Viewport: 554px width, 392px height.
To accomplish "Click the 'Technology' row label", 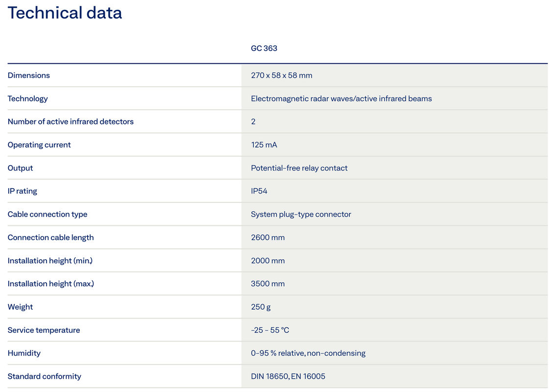I will click(27, 98).
